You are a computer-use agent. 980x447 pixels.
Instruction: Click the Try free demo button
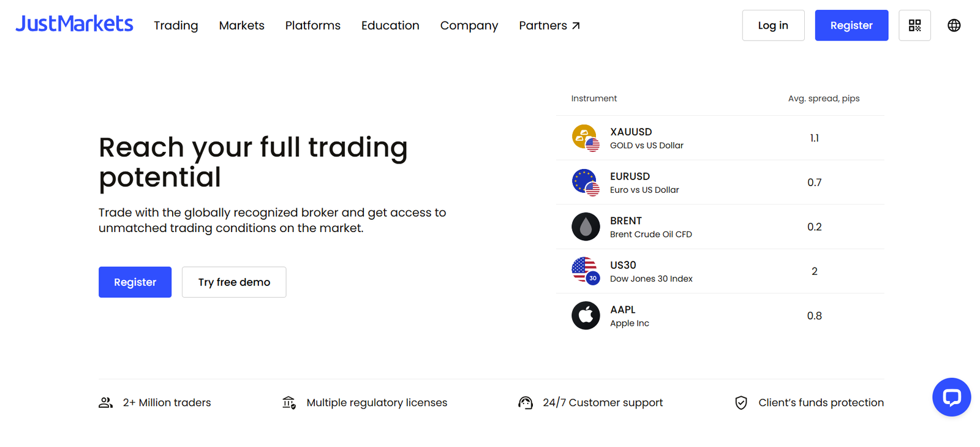234,282
